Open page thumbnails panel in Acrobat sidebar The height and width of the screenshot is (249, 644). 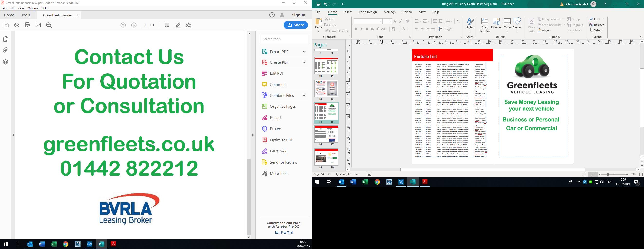[6, 39]
